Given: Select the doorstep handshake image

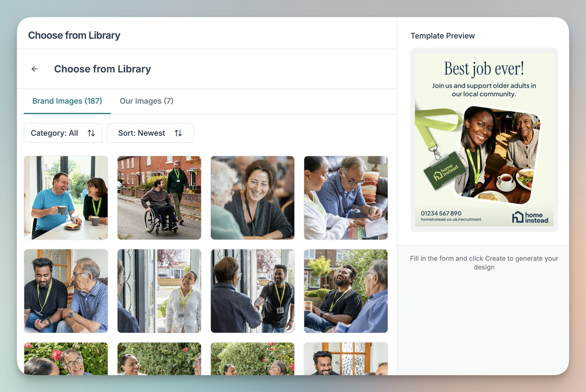Looking at the screenshot, I should pyautogui.click(x=253, y=291).
